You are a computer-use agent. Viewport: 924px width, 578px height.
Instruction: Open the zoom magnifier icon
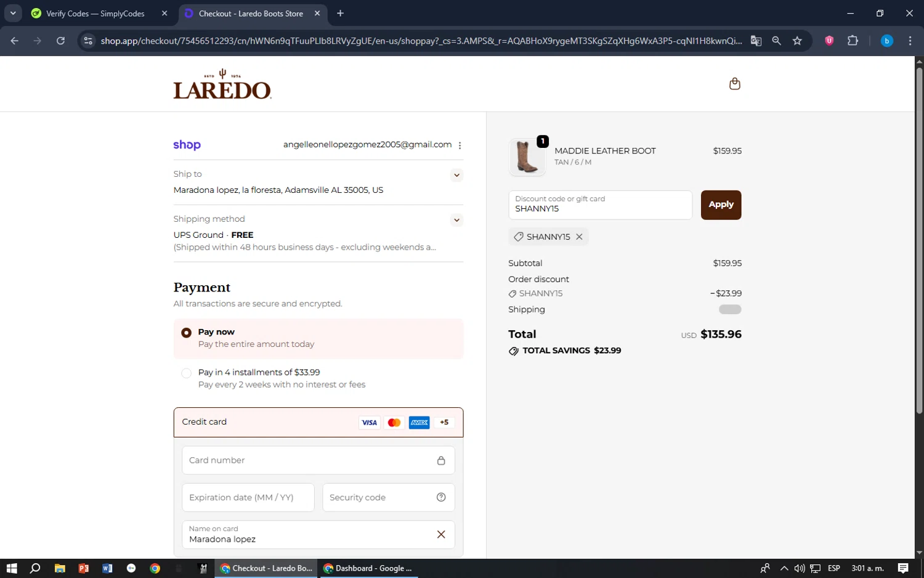[x=776, y=41]
